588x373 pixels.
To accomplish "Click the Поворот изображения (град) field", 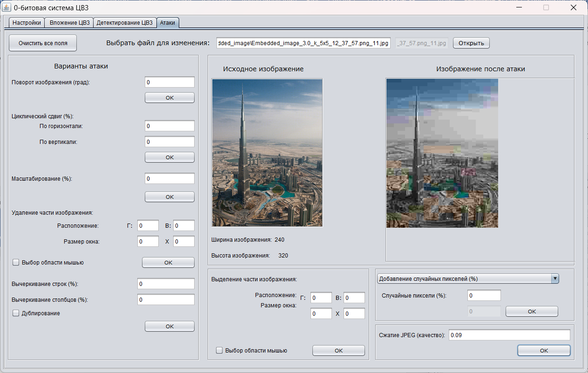I will point(169,82).
